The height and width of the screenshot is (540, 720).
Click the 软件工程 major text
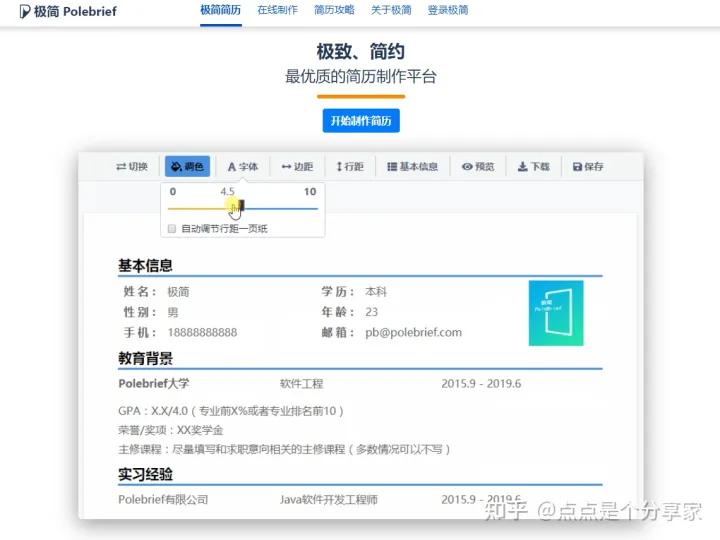302,383
